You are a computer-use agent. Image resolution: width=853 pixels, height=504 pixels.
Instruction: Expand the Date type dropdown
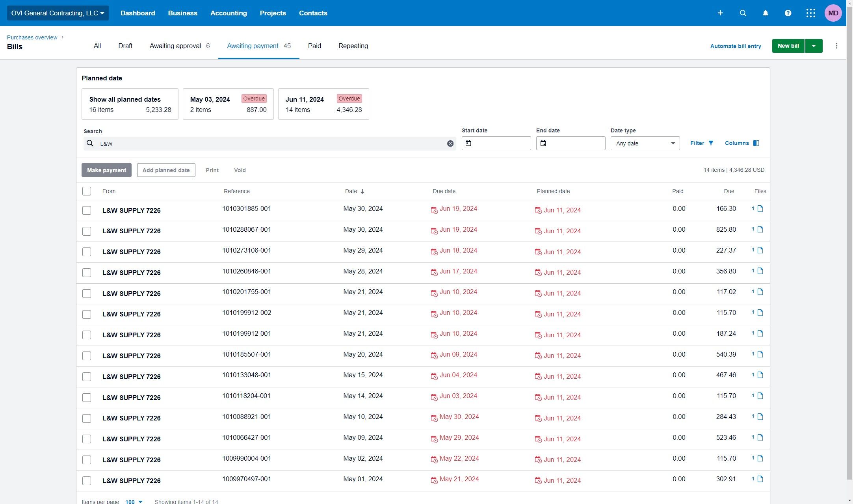pyautogui.click(x=645, y=143)
